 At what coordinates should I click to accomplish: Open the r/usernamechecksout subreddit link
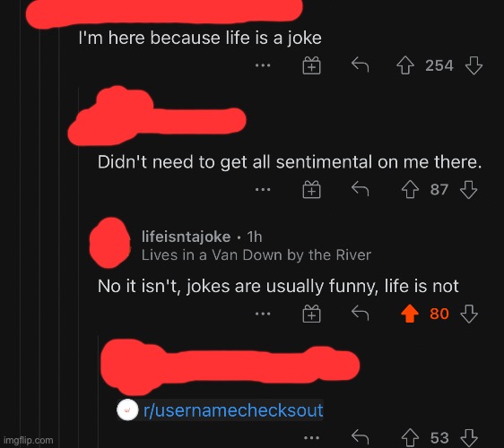pyautogui.click(x=233, y=410)
